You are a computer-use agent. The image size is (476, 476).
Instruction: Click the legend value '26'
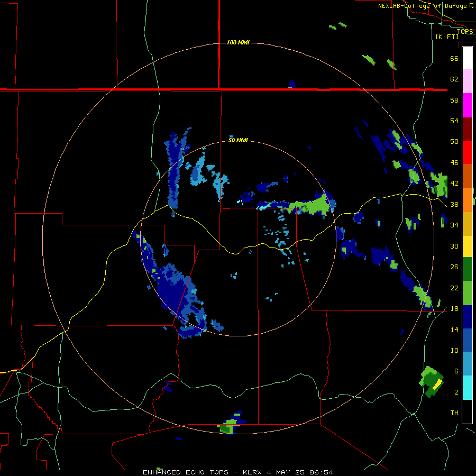click(454, 267)
